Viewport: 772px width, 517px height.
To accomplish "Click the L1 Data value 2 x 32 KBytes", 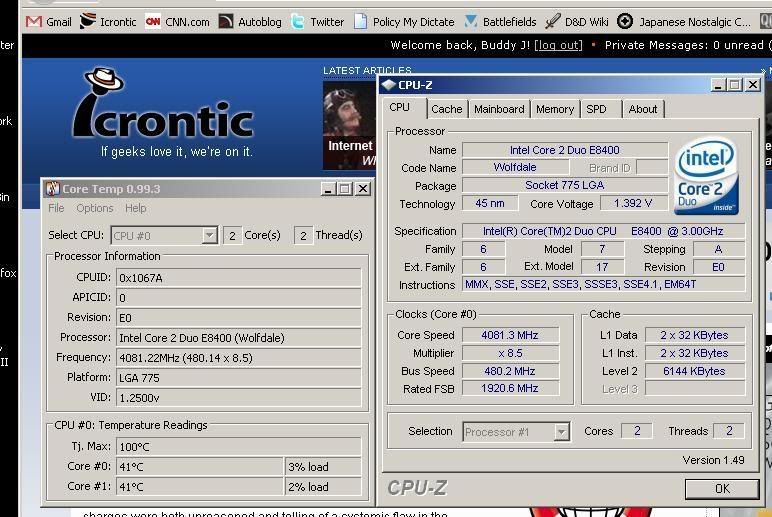I will [x=695, y=335].
